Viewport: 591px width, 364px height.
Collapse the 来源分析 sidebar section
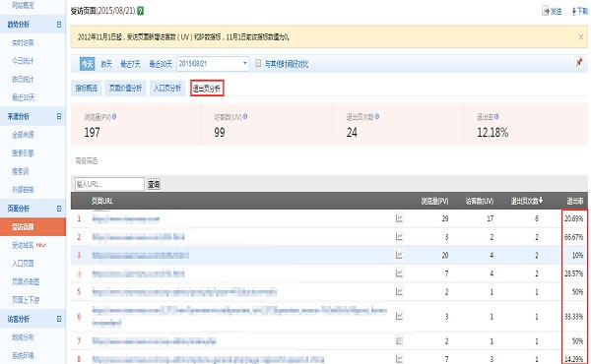tap(59, 116)
